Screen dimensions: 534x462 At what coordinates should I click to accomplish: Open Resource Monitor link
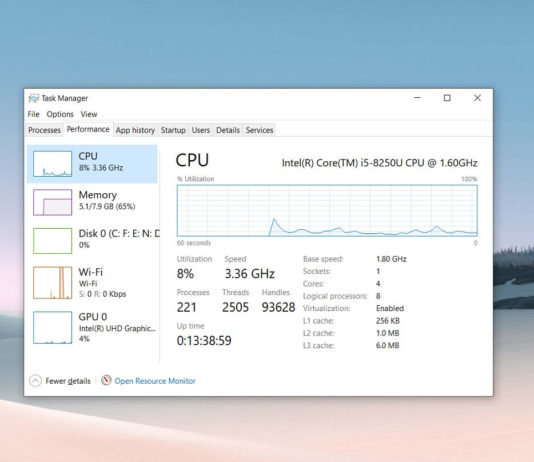tap(155, 381)
